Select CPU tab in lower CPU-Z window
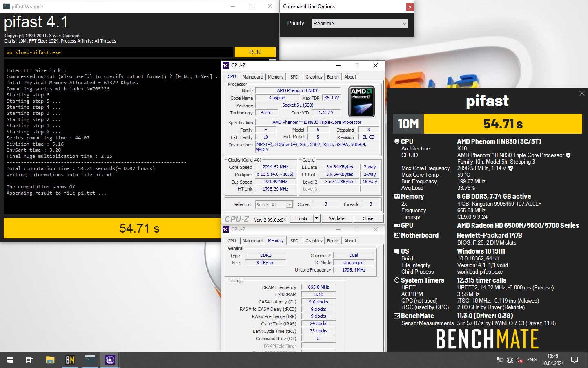The width and height of the screenshot is (588, 368). [232, 241]
